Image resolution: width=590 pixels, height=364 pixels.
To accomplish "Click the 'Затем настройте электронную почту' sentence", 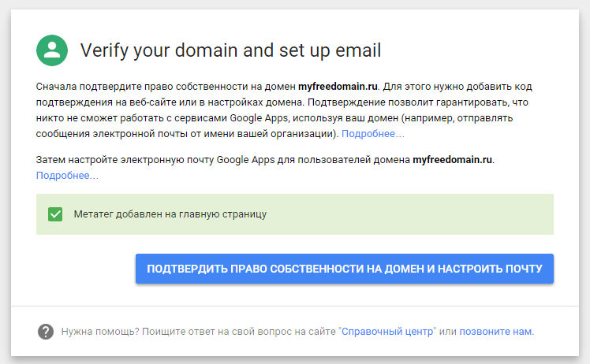I will [x=126, y=159].
